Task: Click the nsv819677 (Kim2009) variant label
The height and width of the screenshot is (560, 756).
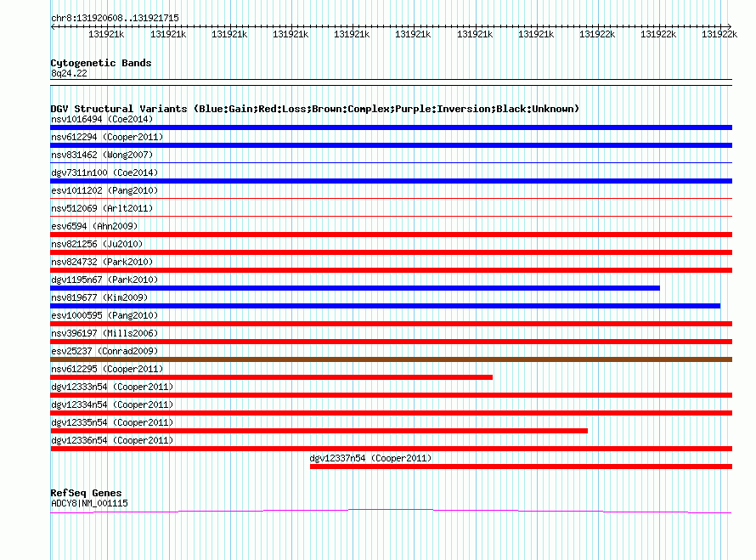Action: tap(99, 297)
